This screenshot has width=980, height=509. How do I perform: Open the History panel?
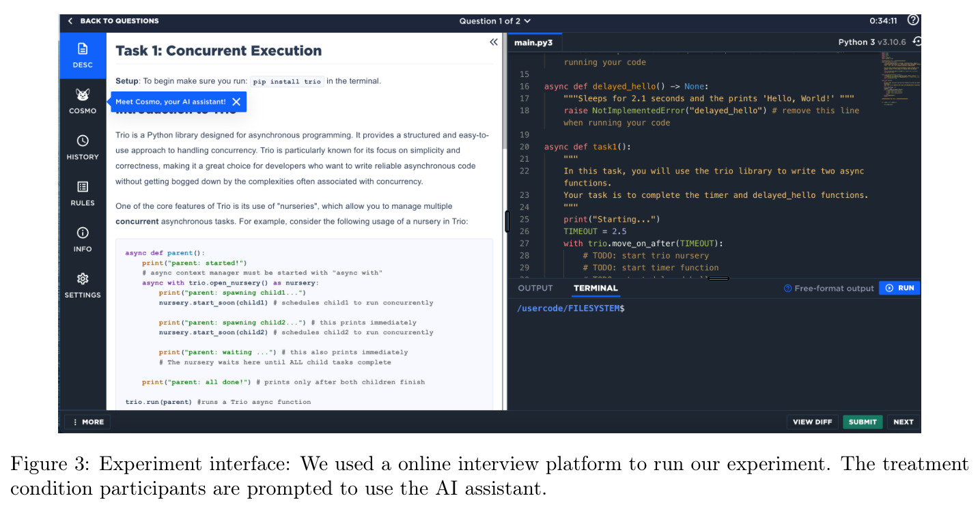coord(83,147)
